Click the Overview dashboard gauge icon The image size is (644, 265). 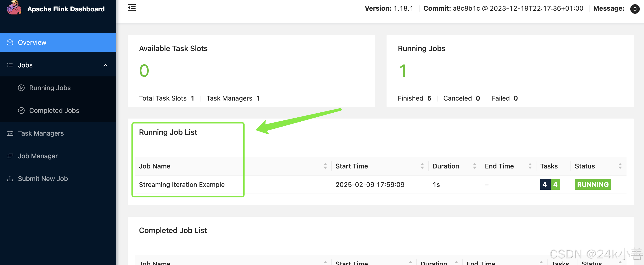pyautogui.click(x=10, y=42)
